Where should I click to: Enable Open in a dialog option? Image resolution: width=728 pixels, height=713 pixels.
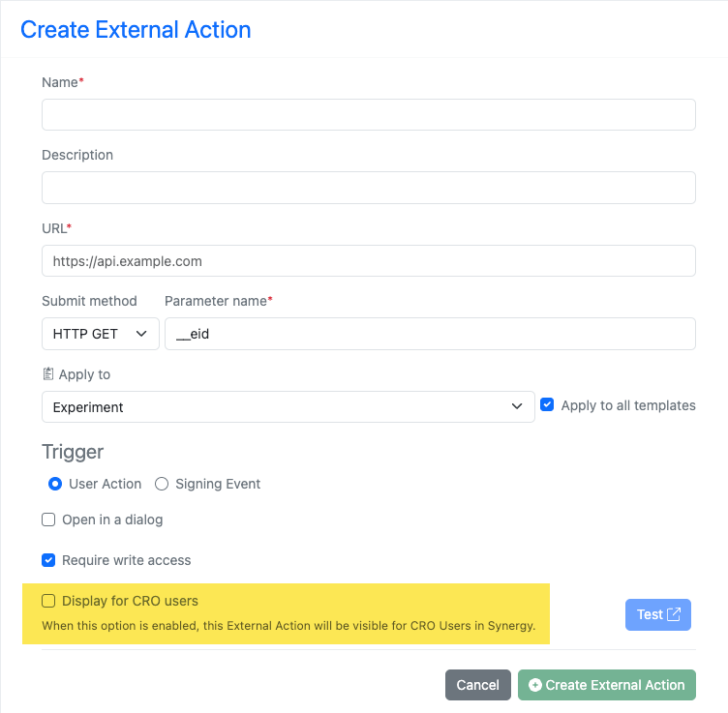point(48,520)
